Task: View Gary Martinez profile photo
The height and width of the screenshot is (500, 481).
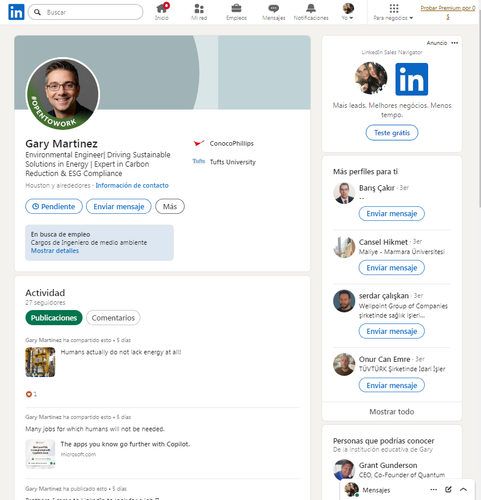Action: [x=63, y=94]
